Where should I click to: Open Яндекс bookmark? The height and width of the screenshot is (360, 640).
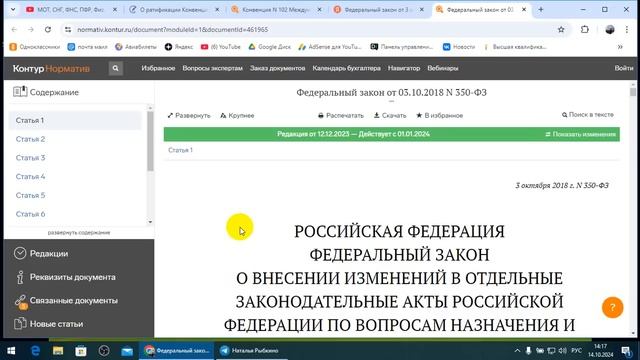tap(179, 47)
